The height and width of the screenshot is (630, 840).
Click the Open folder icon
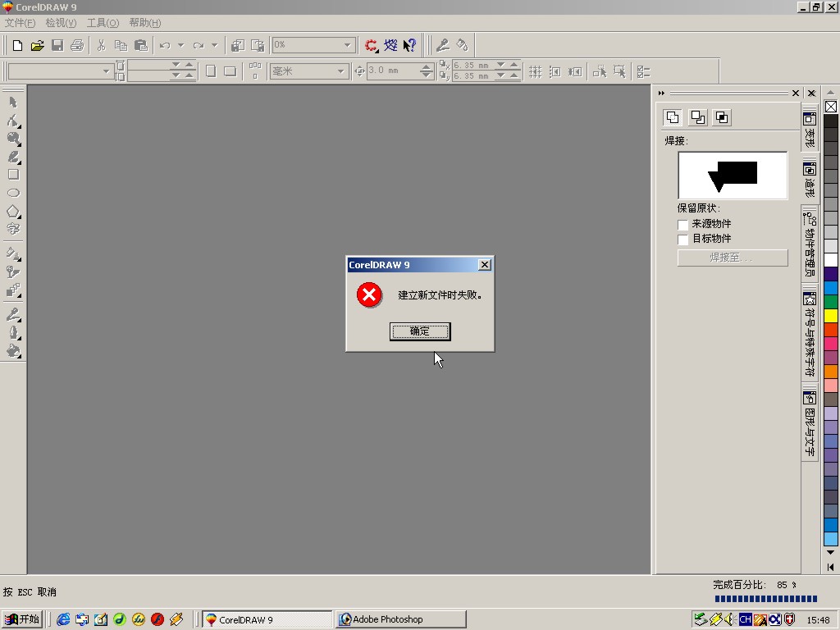37,46
